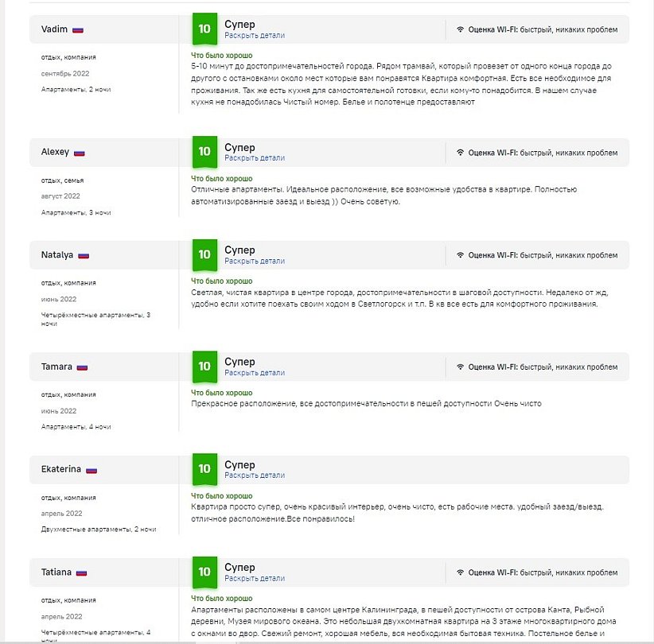Open 'Раскрыть детали' in Tatiana's review

[254, 579]
